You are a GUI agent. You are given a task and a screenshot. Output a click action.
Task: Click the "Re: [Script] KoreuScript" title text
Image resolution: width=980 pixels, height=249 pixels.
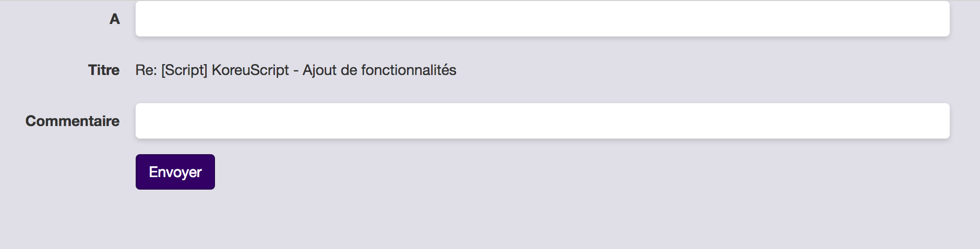tap(295, 70)
